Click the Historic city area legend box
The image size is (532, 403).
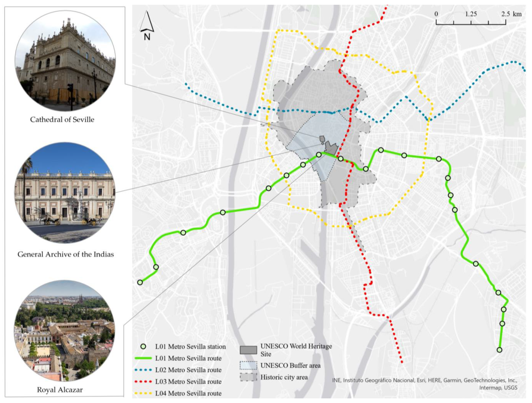248,377
